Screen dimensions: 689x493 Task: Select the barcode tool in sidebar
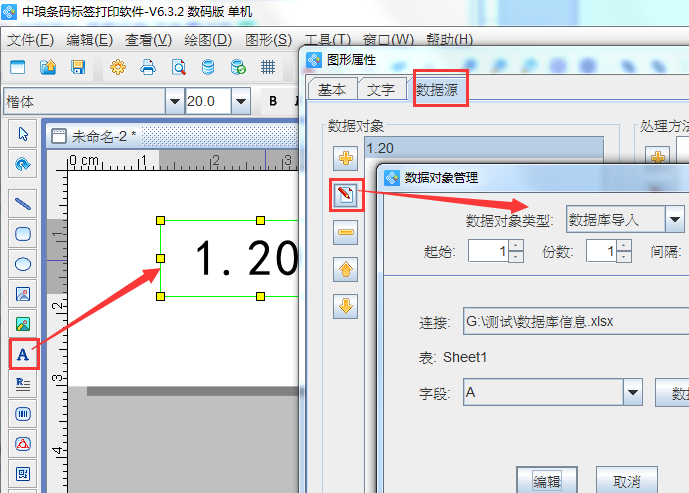coord(23,413)
